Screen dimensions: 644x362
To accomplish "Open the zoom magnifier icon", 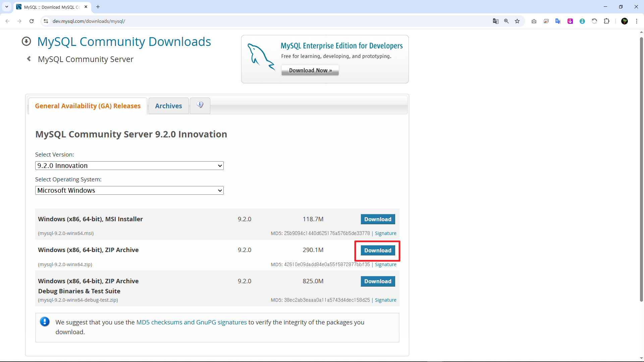I will point(506,21).
